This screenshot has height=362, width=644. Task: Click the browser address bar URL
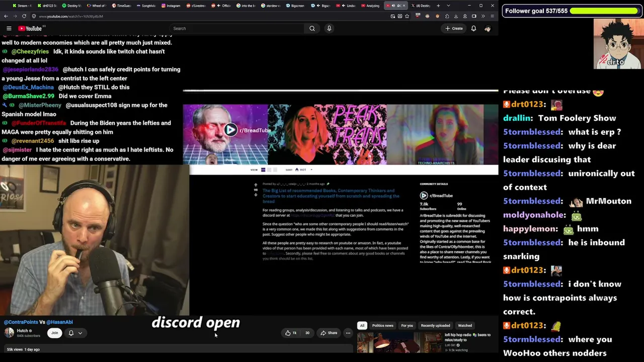pos(71,16)
